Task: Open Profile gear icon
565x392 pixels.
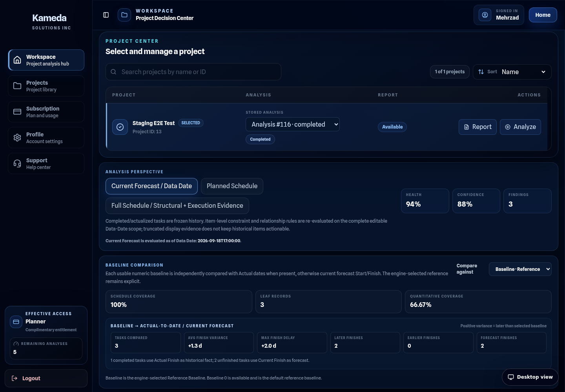Action: pyautogui.click(x=17, y=138)
